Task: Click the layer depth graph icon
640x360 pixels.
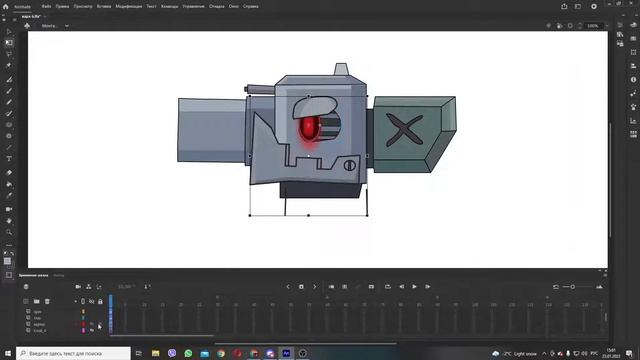Action: tap(99, 287)
